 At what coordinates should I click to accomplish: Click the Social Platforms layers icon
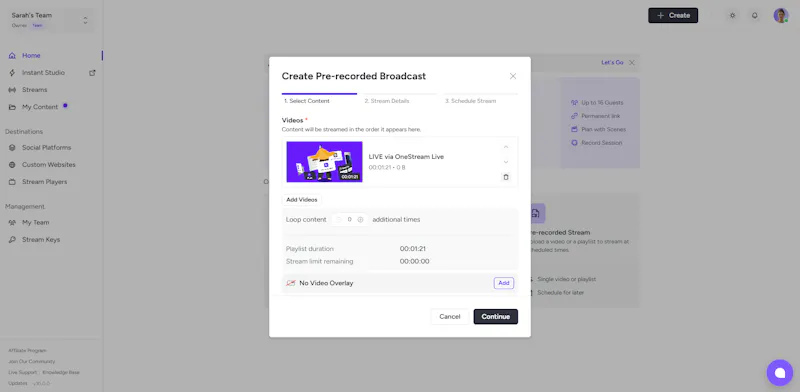[12, 148]
